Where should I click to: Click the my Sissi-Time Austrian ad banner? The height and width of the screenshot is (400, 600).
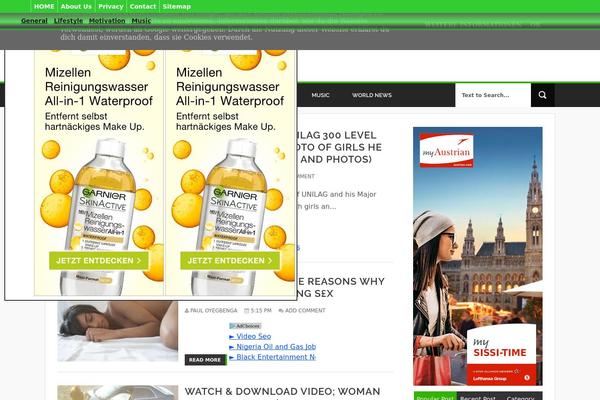(x=478, y=256)
